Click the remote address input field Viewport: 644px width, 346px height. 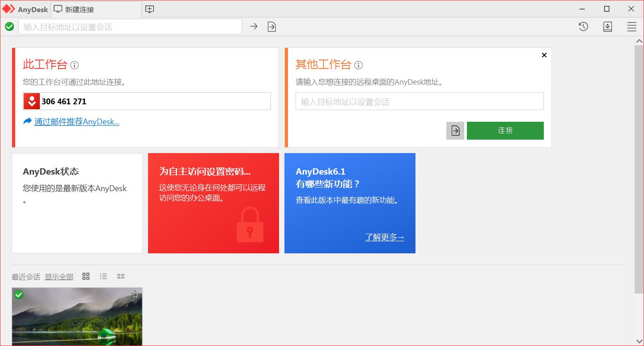(419, 101)
